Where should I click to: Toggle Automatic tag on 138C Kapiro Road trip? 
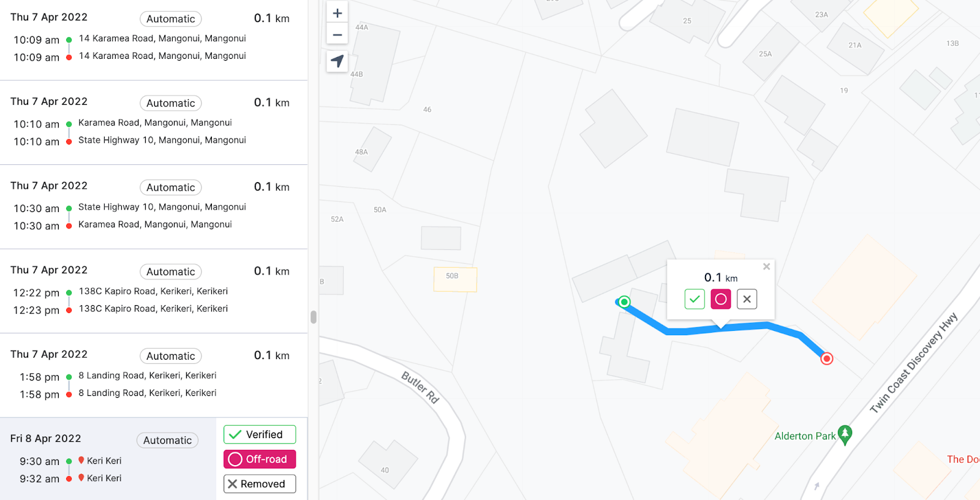(170, 271)
